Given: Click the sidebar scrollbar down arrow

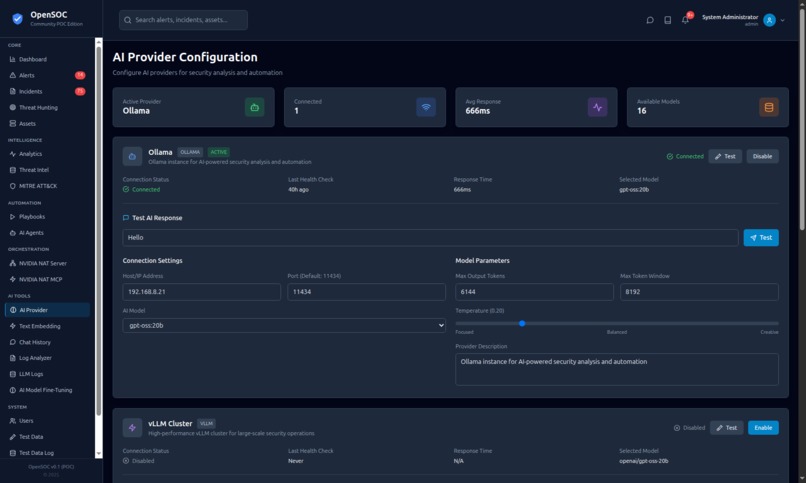Looking at the screenshot, I should 99,454.
